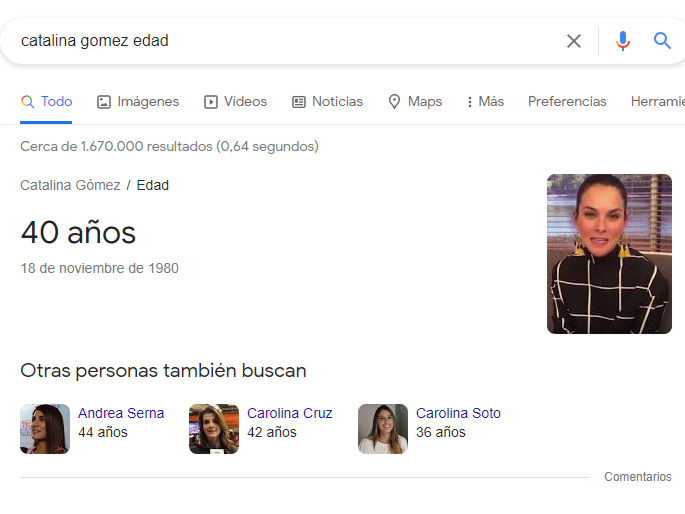Open the Andrea Serna link
685x514 pixels.
tap(121, 413)
